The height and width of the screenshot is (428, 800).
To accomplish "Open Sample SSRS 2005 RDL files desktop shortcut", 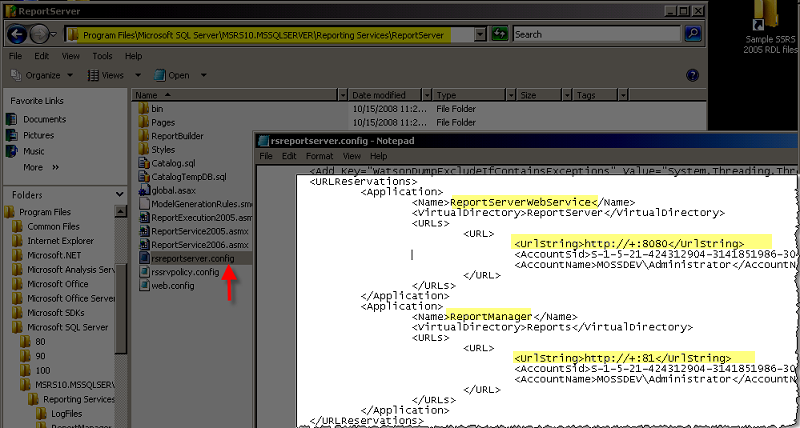I will (769, 28).
